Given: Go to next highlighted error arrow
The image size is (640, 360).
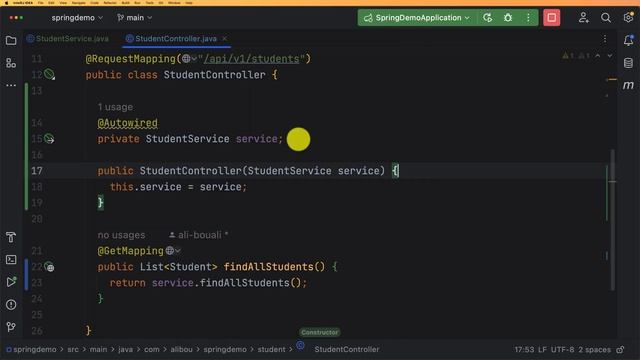Looking at the screenshot, I should click(x=609, y=56).
